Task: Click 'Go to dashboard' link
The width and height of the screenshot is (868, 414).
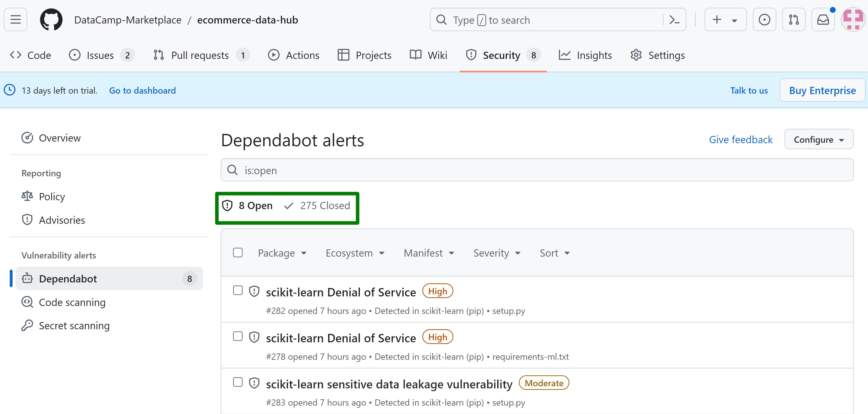Action: pos(142,90)
